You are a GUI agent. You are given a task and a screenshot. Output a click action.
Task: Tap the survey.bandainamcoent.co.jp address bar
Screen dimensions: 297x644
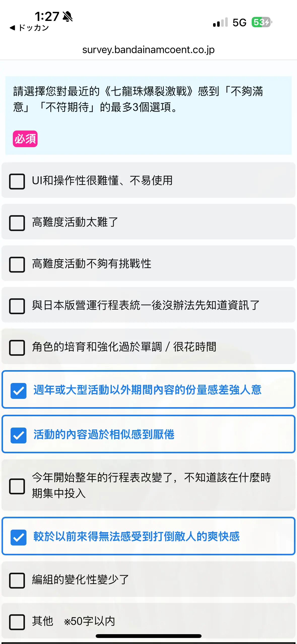pos(148,50)
